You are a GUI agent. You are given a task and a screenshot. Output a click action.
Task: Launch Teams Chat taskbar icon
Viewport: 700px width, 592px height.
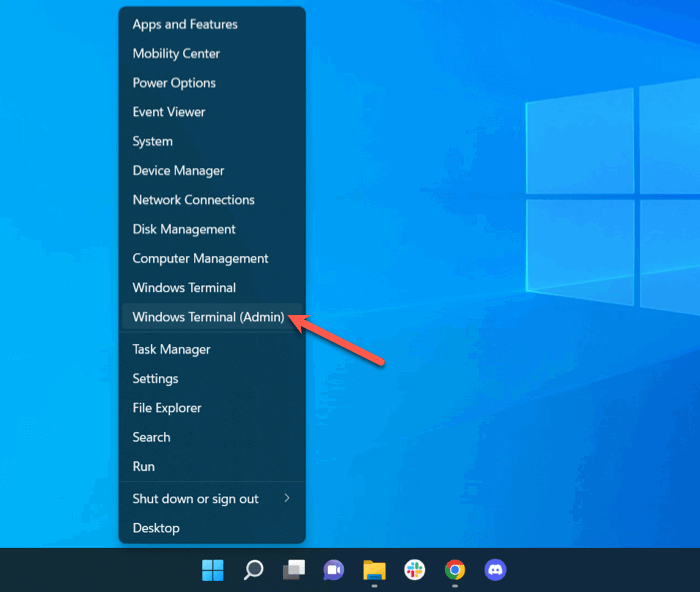pyautogui.click(x=334, y=570)
